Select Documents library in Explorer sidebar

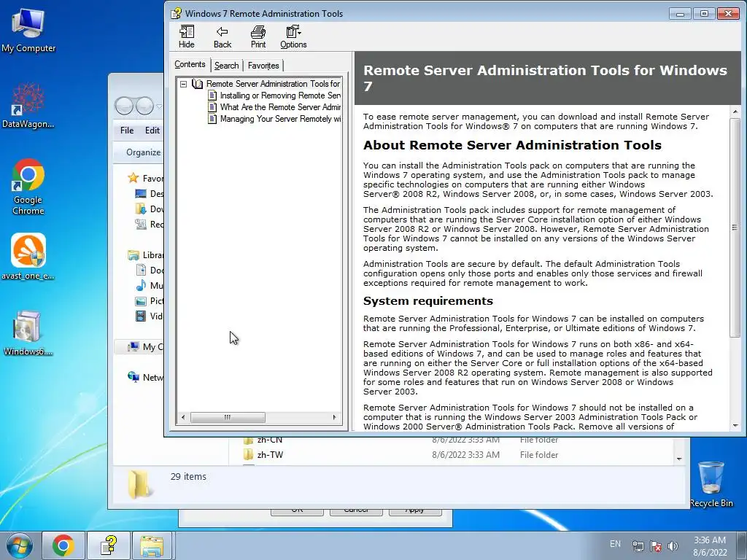(x=149, y=271)
